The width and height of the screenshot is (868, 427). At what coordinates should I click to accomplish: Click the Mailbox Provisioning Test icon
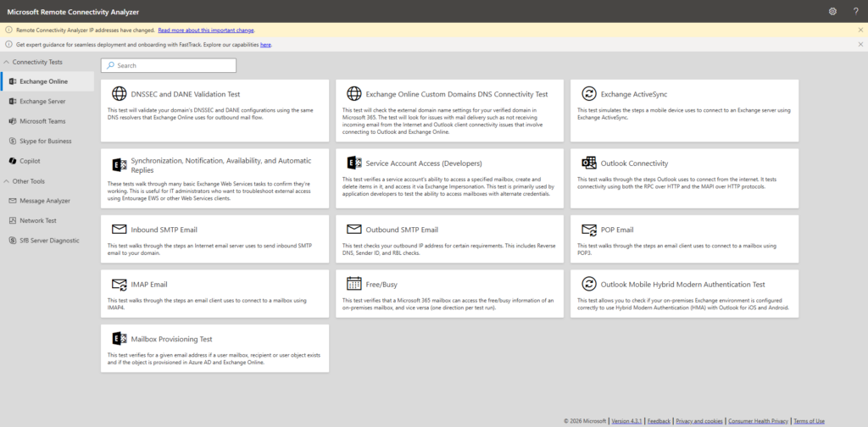click(x=118, y=339)
